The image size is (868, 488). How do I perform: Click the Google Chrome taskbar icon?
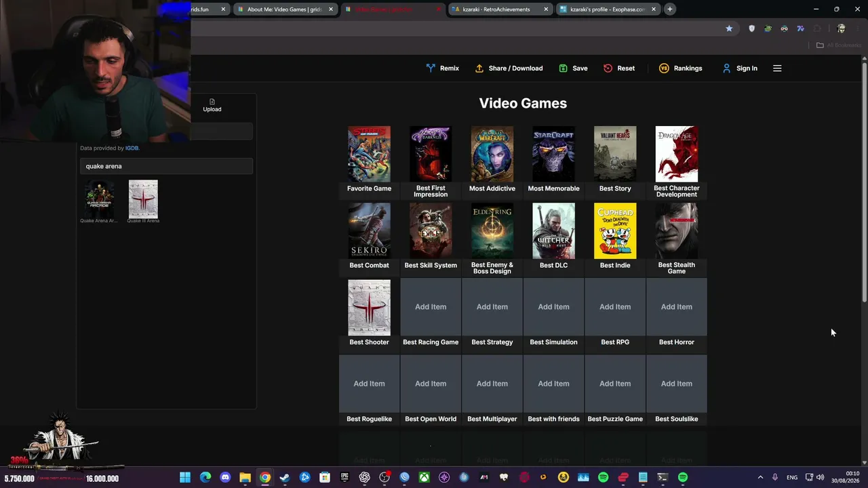point(265,478)
